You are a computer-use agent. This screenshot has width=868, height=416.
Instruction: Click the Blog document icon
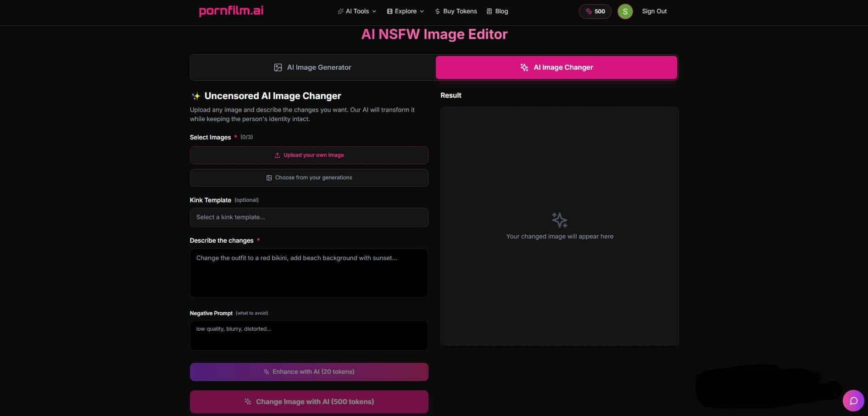489,11
